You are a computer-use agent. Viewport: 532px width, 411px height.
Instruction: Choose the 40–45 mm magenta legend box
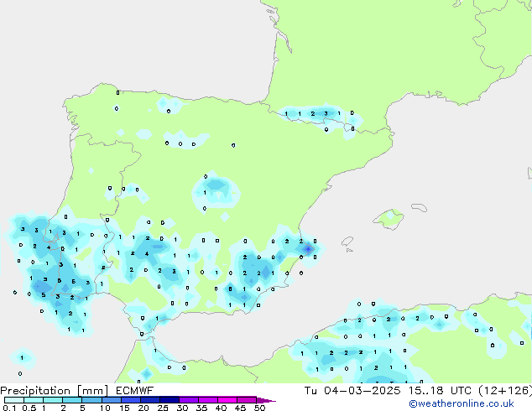[x=227, y=400]
